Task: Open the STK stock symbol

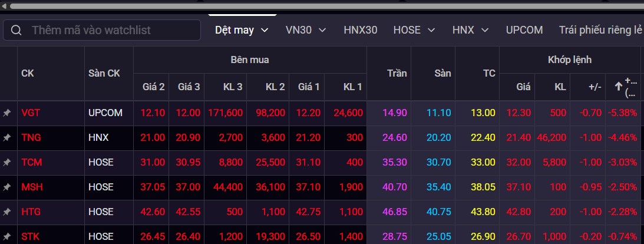Action: coord(31,236)
